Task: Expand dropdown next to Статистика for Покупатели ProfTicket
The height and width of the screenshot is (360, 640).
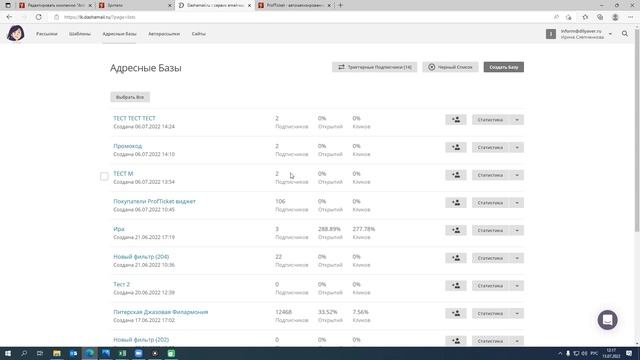Action: (517, 203)
